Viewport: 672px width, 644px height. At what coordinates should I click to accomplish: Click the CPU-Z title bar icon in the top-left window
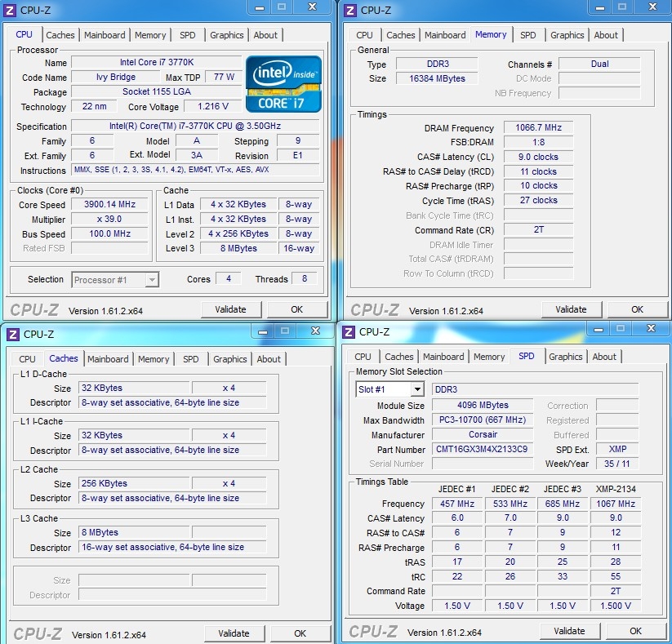[x=11, y=10]
